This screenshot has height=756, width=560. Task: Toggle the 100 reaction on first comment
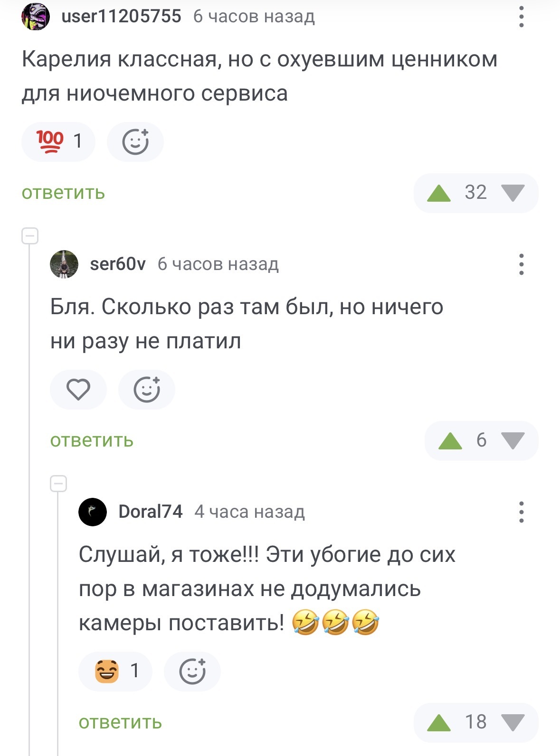coord(58,142)
